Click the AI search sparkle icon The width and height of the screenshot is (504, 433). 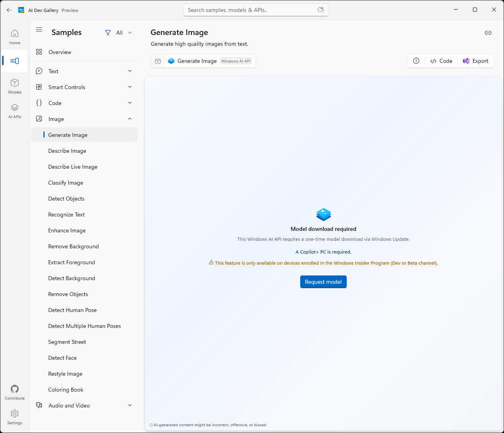tap(320, 10)
